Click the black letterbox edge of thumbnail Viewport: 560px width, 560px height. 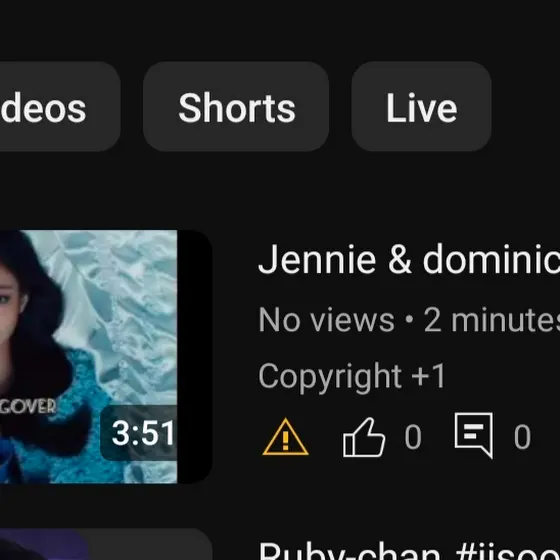(x=195, y=357)
